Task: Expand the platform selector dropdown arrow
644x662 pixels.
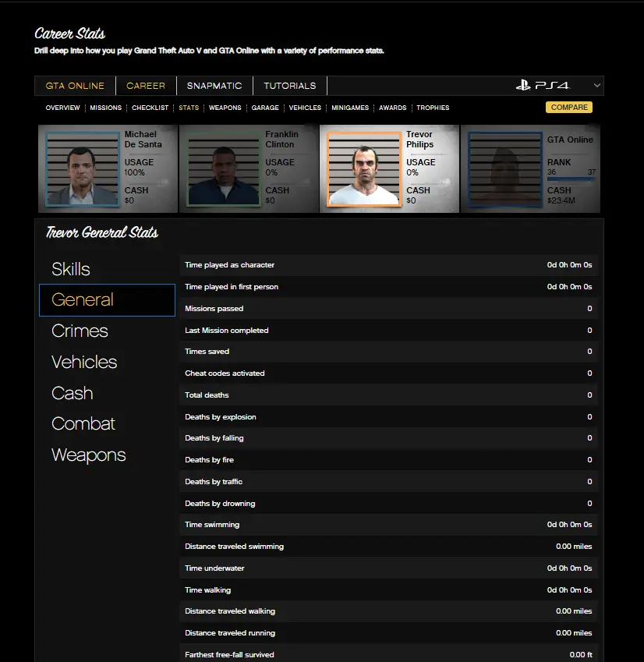Action: (596, 86)
